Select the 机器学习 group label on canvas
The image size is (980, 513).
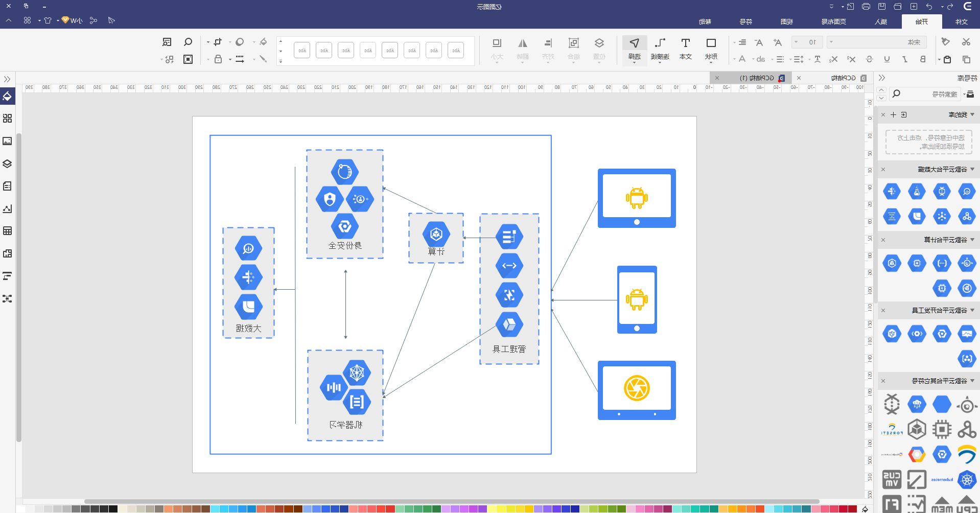click(x=346, y=425)
